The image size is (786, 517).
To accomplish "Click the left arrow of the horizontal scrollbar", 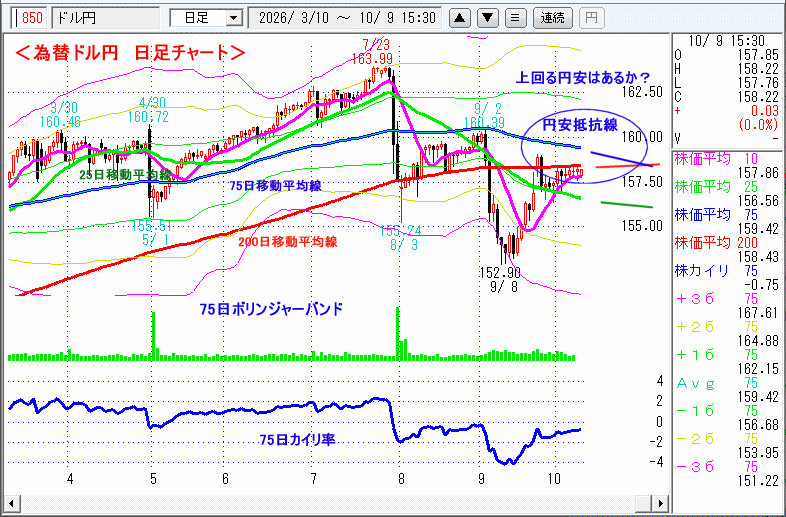I will pyautogui.click(x=11, y=503).
